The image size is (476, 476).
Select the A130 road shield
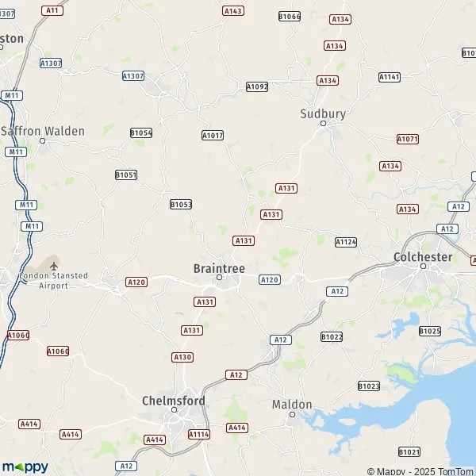tap(182, 357)
